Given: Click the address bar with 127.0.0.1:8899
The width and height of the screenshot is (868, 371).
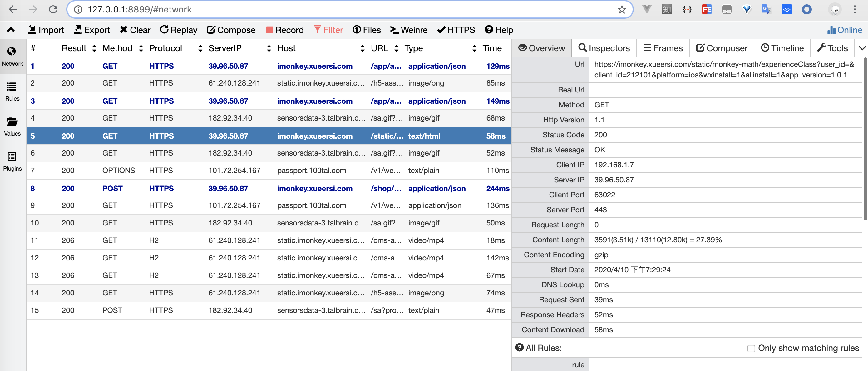Looking at the screenshot, I should [350, 9].
